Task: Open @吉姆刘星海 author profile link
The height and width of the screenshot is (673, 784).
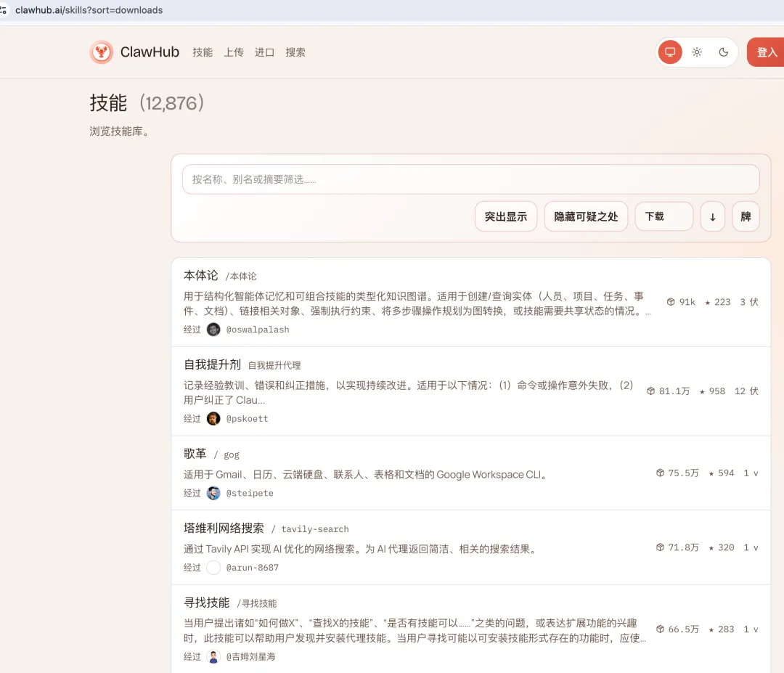Action: pos(250,656)
